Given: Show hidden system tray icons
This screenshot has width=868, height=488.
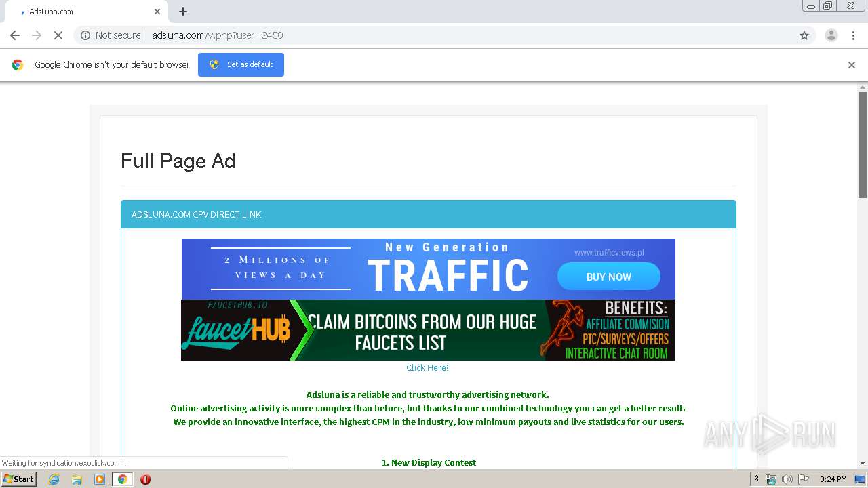Looking at the screenshot, I should tap(756, 479).
